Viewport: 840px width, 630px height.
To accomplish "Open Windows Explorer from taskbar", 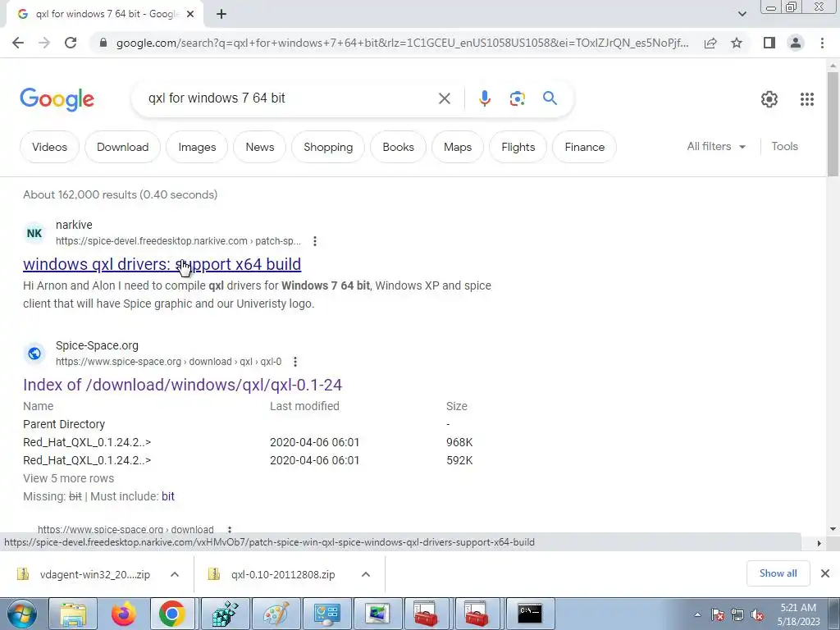I will point(73,614).
